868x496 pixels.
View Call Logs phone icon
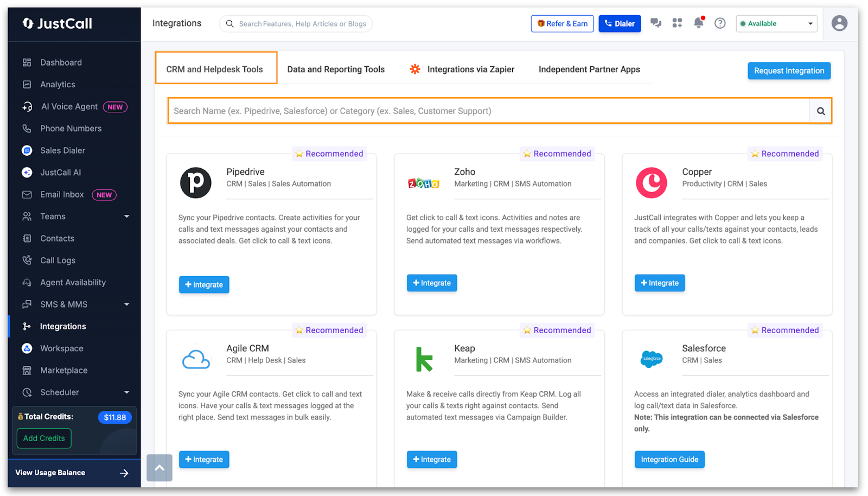(27, 260)
